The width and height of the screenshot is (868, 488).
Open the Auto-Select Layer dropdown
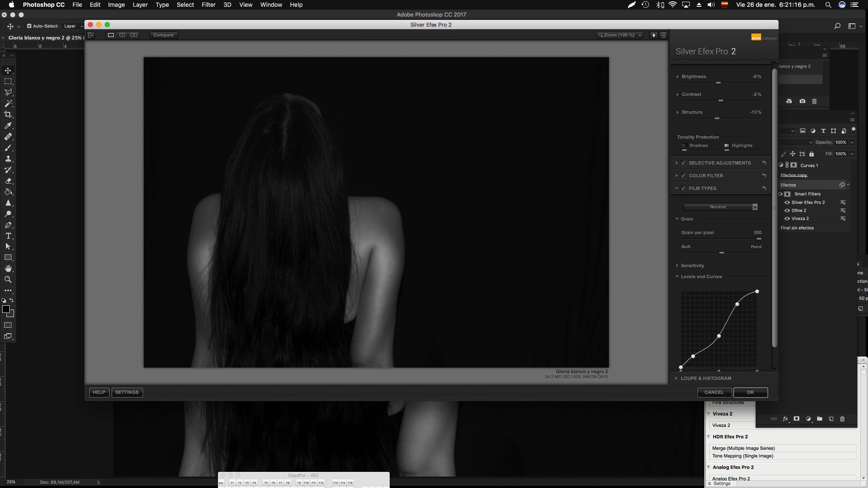[x=73, y=26]
